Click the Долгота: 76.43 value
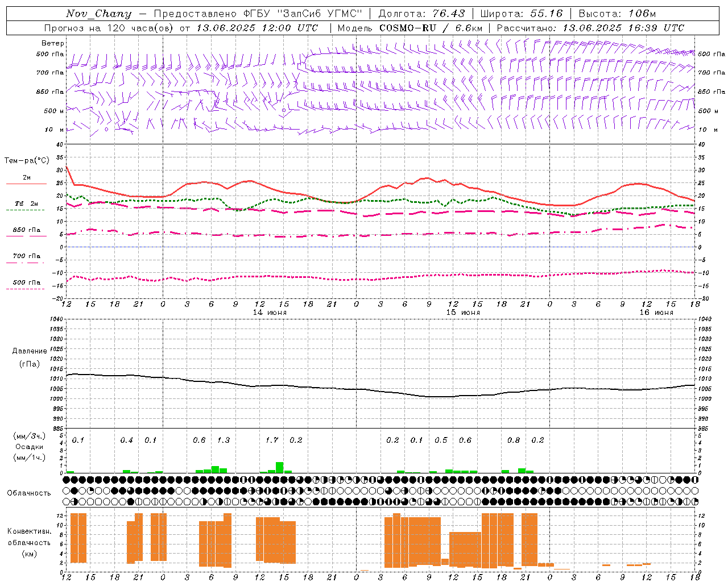The width and height of the screenshot is (728, 582). 421,14
